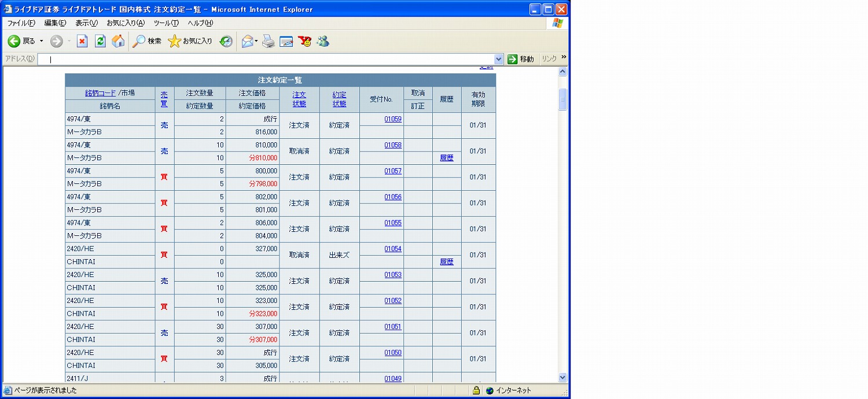
Task: Open order number 01056 link
Action: (393, 197)
